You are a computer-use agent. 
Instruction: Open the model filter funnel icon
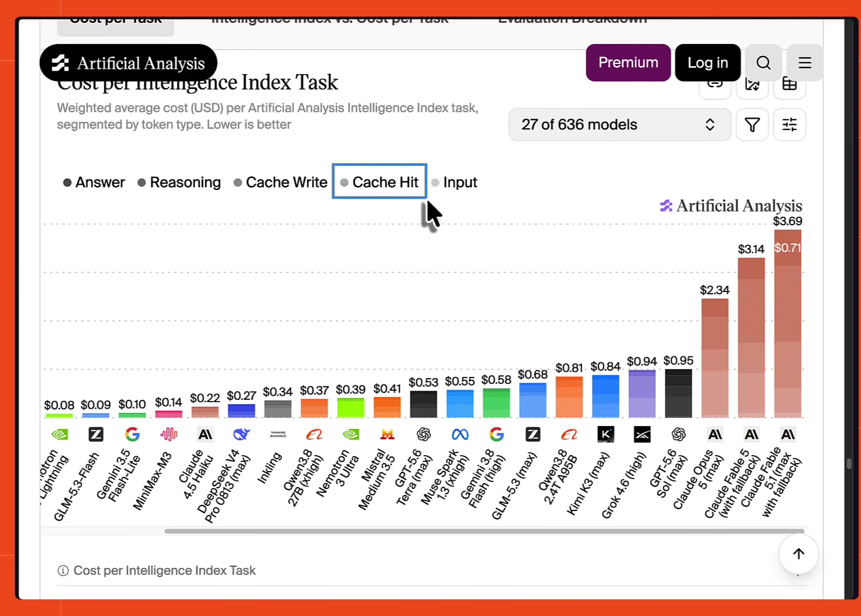[752, 124]
